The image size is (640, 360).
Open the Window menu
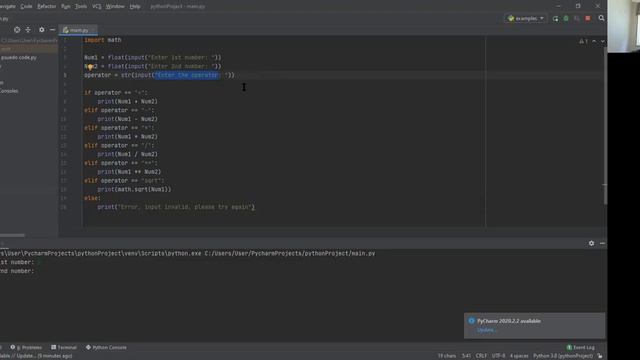pos(115,7)
